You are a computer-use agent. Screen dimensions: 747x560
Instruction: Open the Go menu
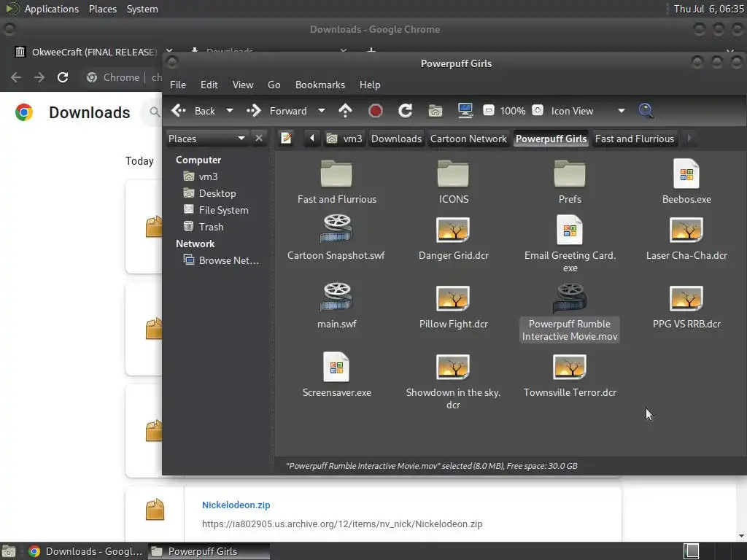pyautogui.click(x=274, y=85)
